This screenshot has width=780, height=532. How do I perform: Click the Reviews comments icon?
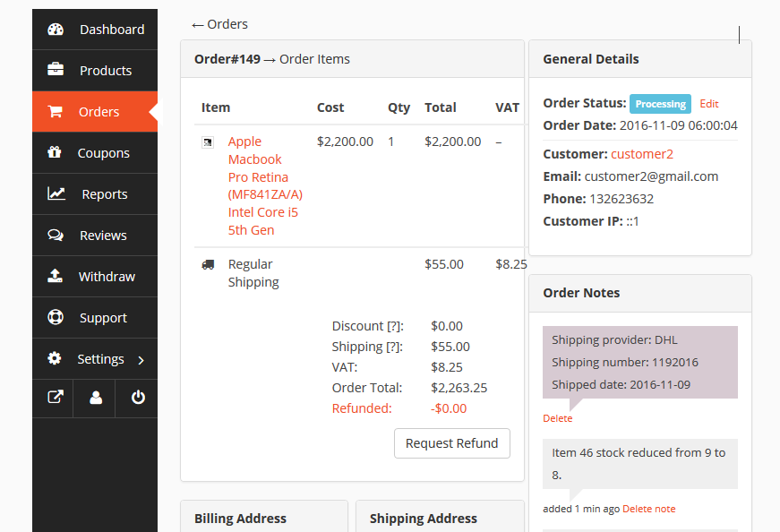[x=56, y=236]
